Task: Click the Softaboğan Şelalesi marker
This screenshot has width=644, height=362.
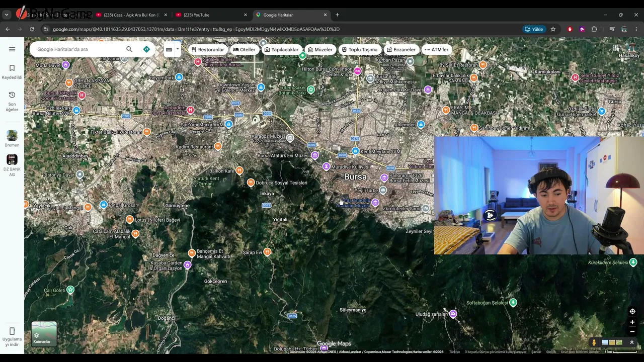Action: click(x=513, y=303)
